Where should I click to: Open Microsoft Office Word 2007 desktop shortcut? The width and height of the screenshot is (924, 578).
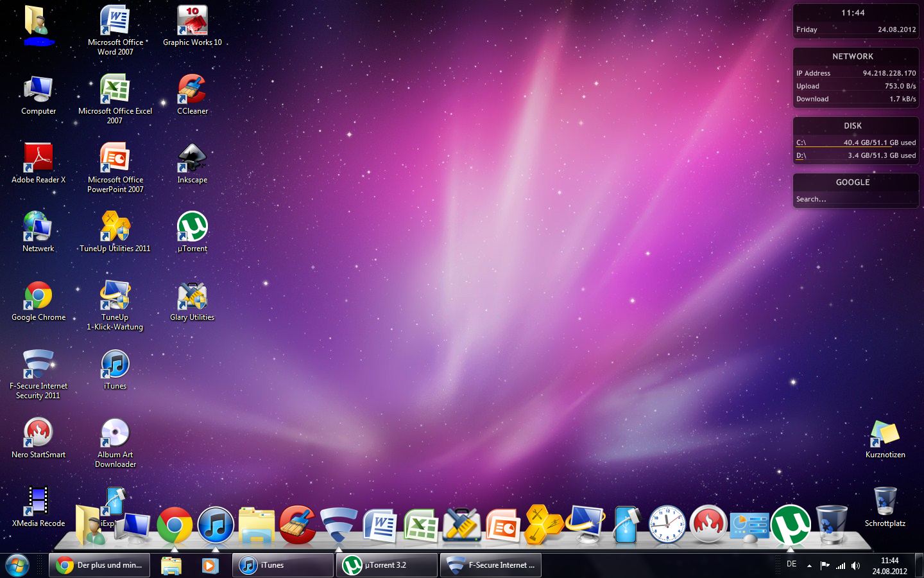[x=116, y=30]
